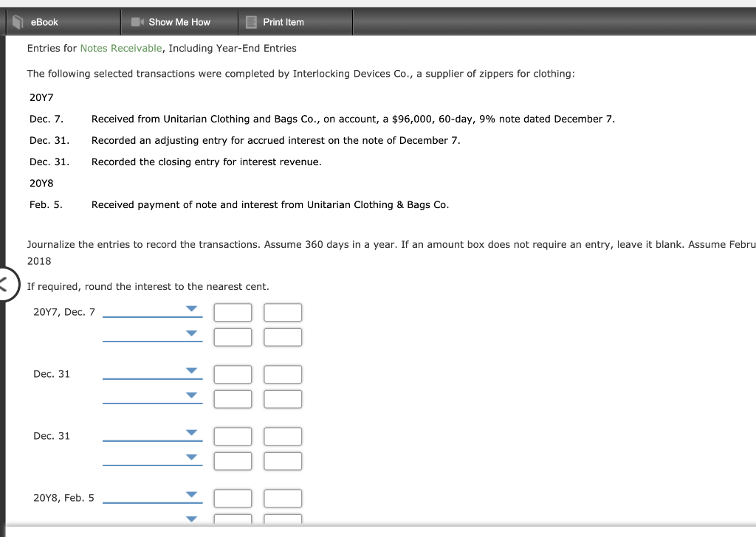Click 'Received payment of note and interest' line

pyautogui.click(x=270, y=204)
